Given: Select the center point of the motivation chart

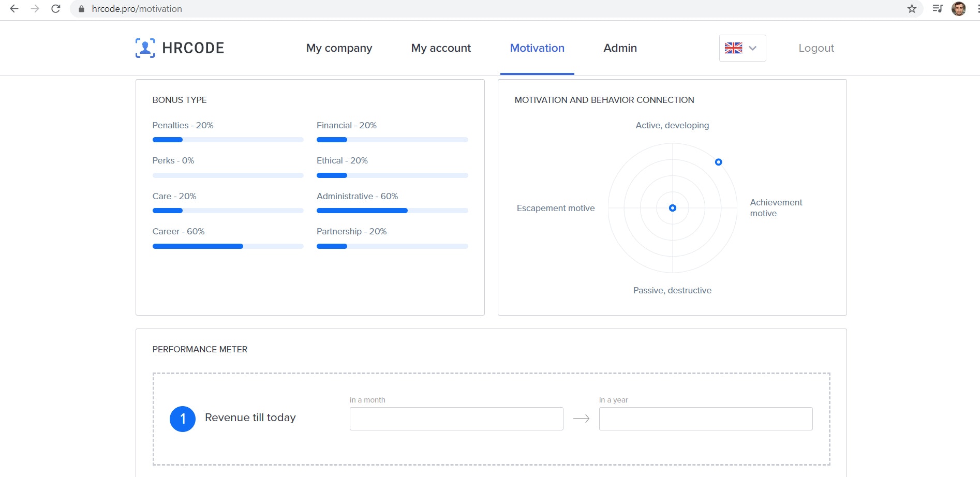Looking at the screenshot, I should pyautogui.click(x=672, y=207).
